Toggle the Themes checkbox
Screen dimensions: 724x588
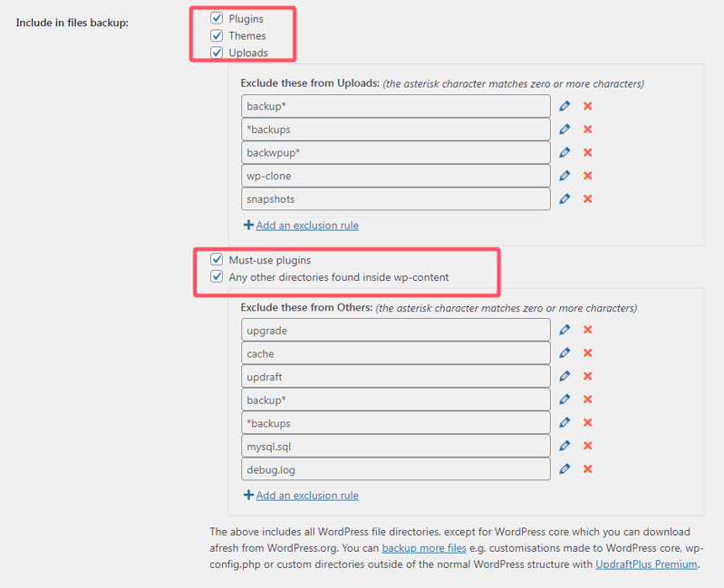point(217,35)
